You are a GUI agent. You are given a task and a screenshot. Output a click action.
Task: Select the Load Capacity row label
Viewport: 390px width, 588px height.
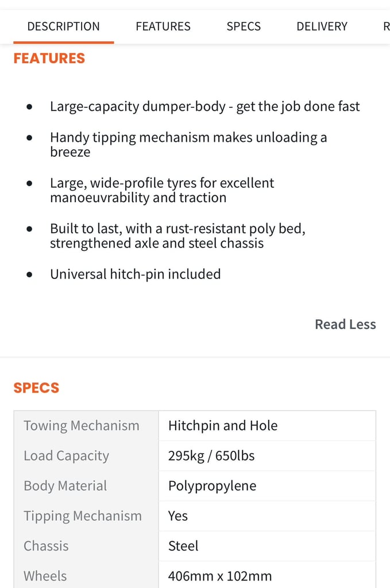coord(67,455)
